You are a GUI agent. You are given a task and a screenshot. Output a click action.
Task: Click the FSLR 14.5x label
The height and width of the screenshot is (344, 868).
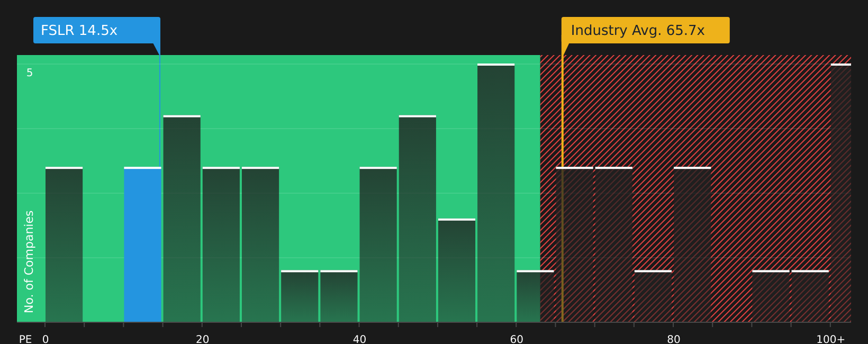pyautogui.click(x=97, y=30)
